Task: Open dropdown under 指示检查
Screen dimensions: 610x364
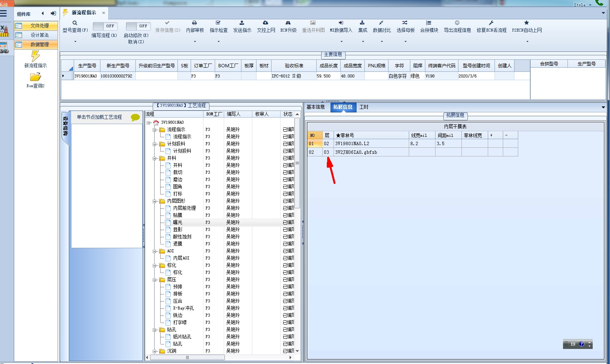Action: (x=219, y=41)
